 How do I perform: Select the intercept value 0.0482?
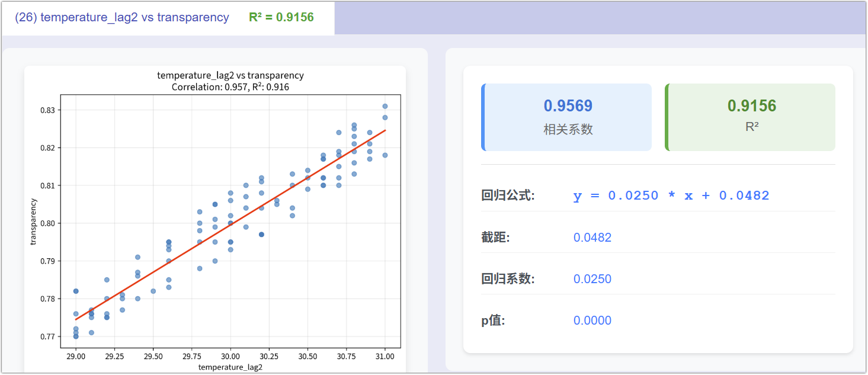(x=592, y=238)
